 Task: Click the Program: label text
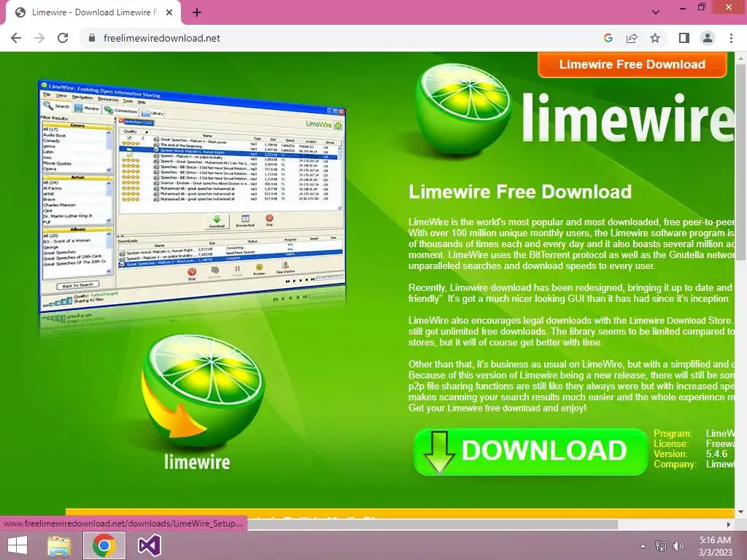coord(673,433)
